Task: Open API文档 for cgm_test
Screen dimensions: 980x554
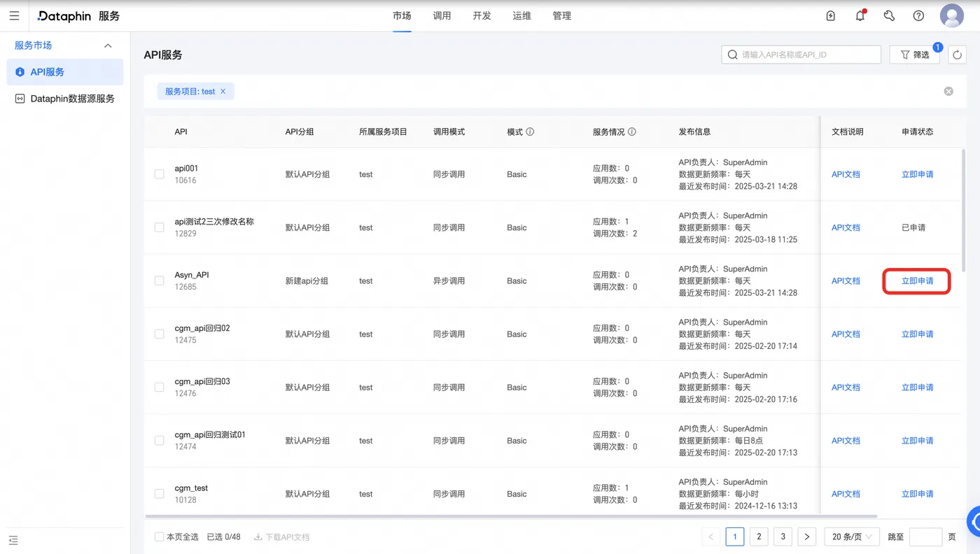Action: pos(846,494)
